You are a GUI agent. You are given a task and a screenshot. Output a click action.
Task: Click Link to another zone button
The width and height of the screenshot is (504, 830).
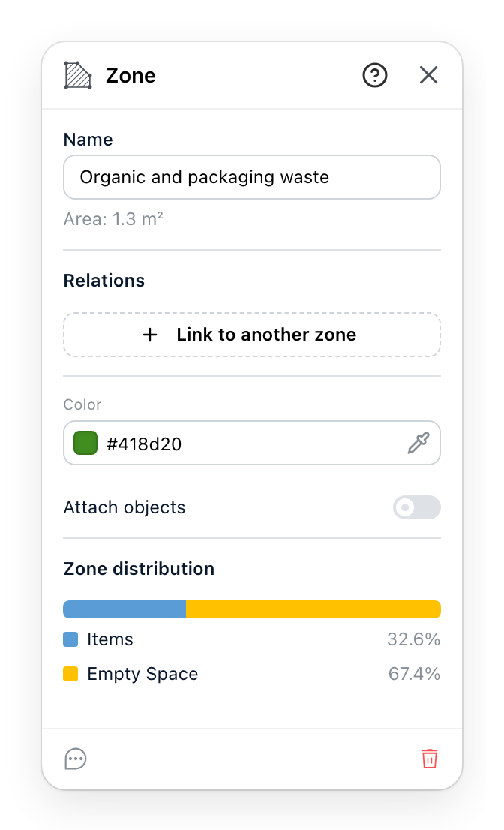(x=252, y=335)
